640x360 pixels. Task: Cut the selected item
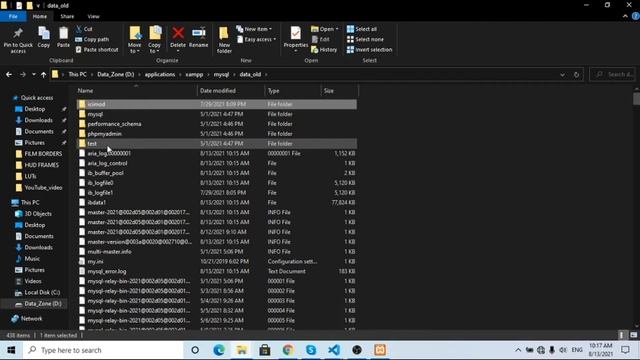point(84,29)
